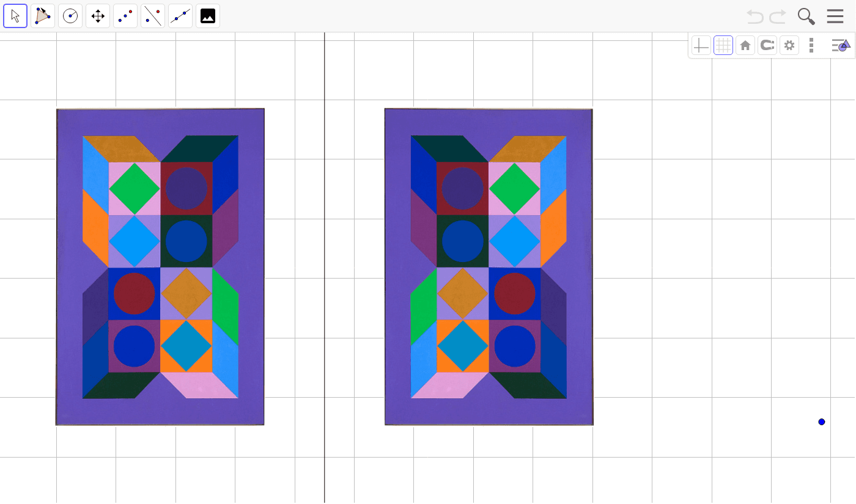The width and height of the screenshot is (856, 504).
Task: Click the Redo arrow
Action: coord(778,16)
